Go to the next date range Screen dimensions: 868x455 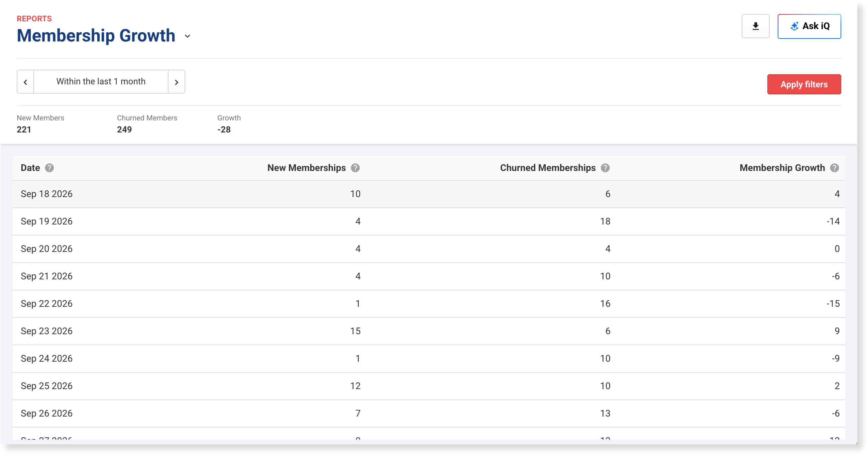click(176, 82)
